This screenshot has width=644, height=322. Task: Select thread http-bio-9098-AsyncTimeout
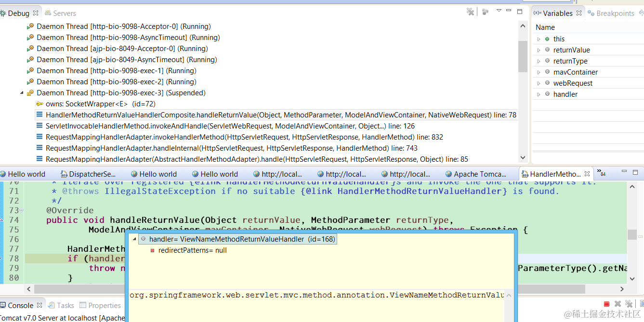coord(128,38)
